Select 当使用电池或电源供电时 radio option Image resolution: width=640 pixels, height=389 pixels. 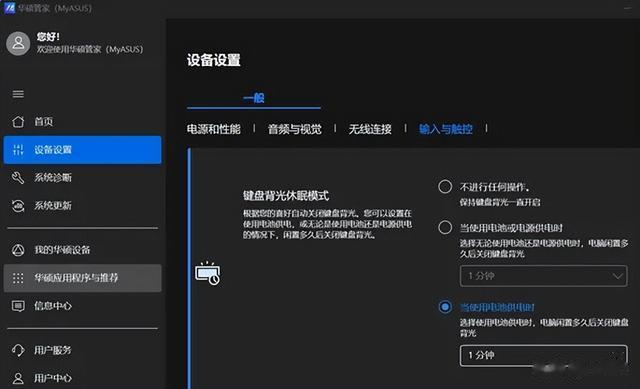[x=445, y=227]
